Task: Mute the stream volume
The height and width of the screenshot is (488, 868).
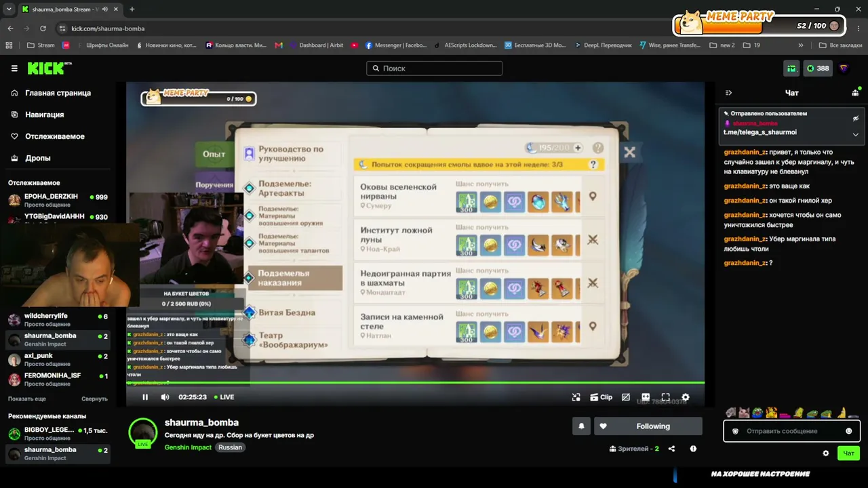Action: point(165,397)
